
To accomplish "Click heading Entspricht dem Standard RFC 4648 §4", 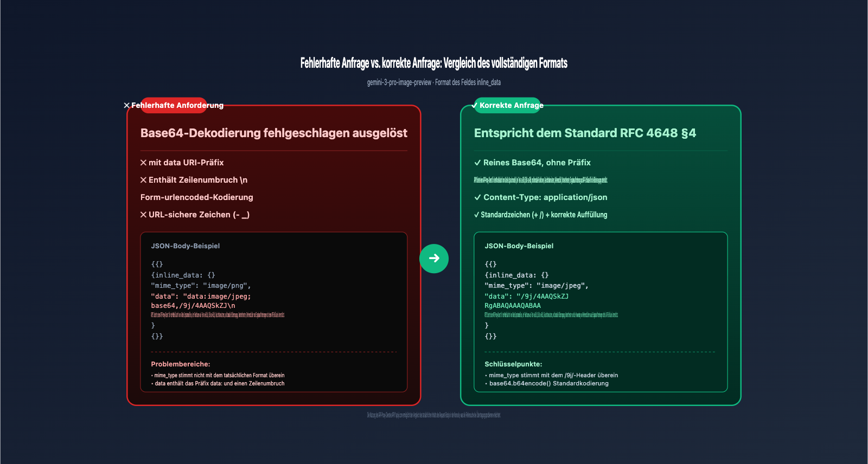I will (585, 133).
